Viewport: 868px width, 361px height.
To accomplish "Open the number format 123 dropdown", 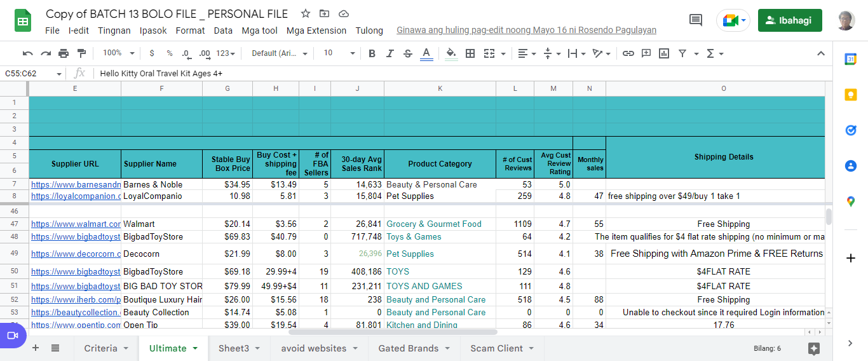I will [226, 53].
